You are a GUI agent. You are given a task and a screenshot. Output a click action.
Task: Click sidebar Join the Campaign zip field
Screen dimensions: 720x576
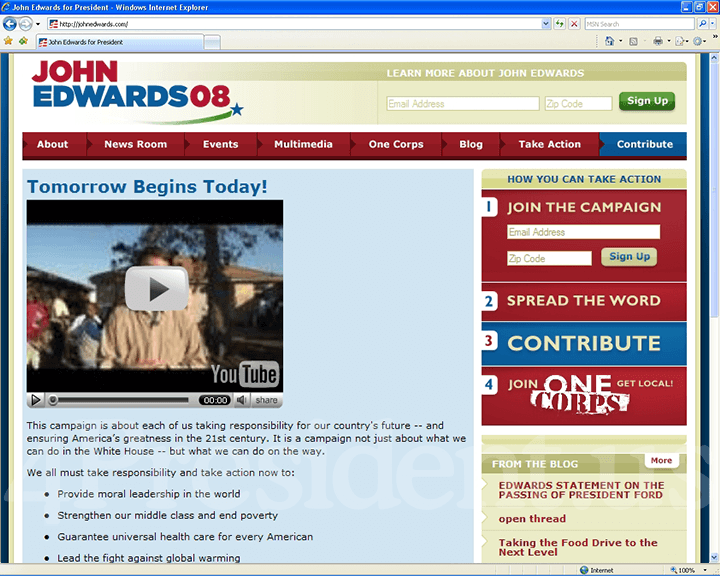pos(549,259)
